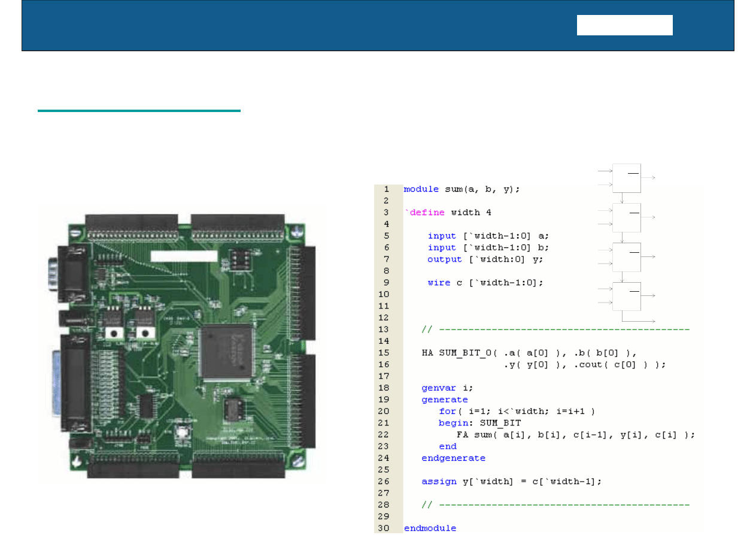
Task: Click the teal underline below the header
Action: coord(139,111)
